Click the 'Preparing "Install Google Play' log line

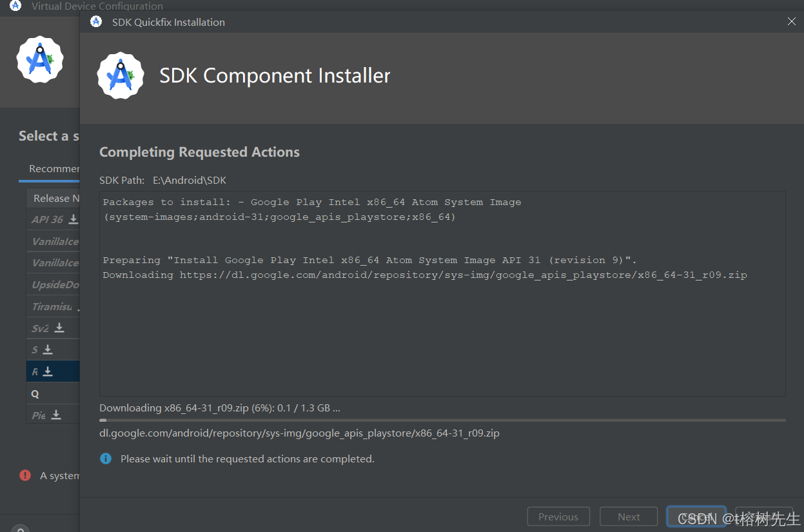pos(370,260)
